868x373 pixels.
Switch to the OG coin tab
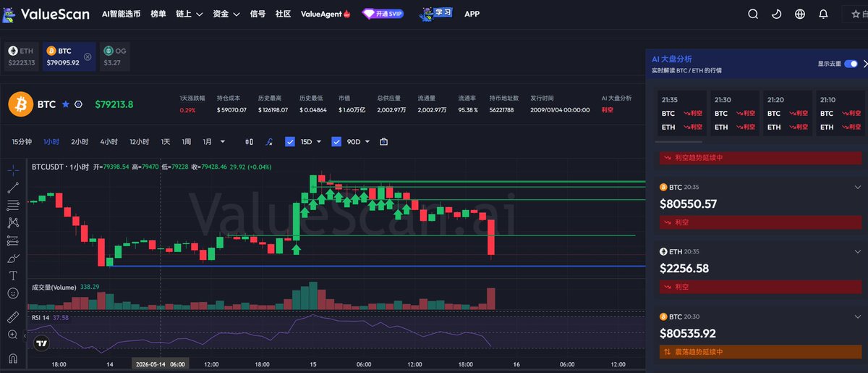pos(116,56)
